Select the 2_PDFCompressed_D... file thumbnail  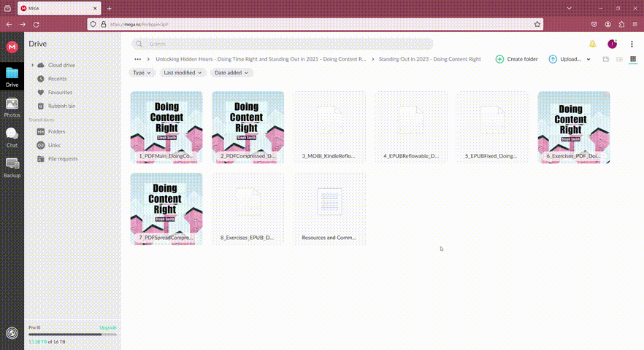(248, 127)
